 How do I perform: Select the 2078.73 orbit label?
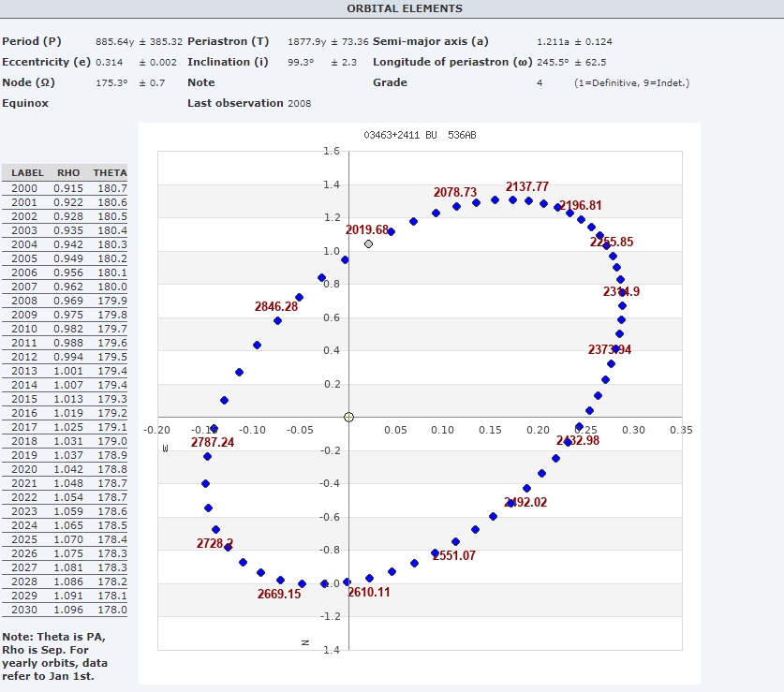pyautogui.click(x=455, y=192)
